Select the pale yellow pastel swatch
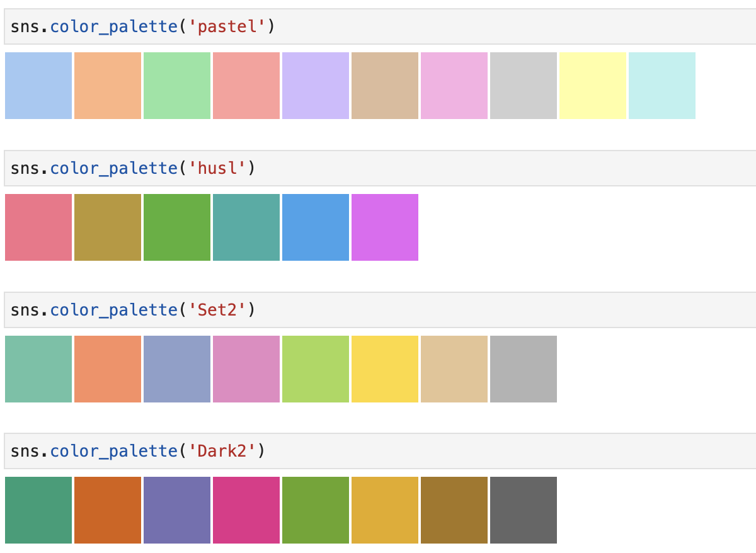 [593, 86]
